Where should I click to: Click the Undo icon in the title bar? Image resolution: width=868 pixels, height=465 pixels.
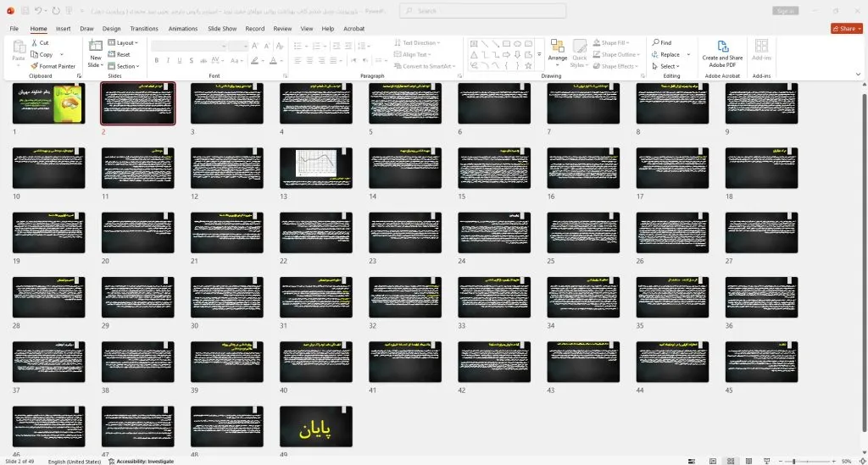tap(37, 10)
